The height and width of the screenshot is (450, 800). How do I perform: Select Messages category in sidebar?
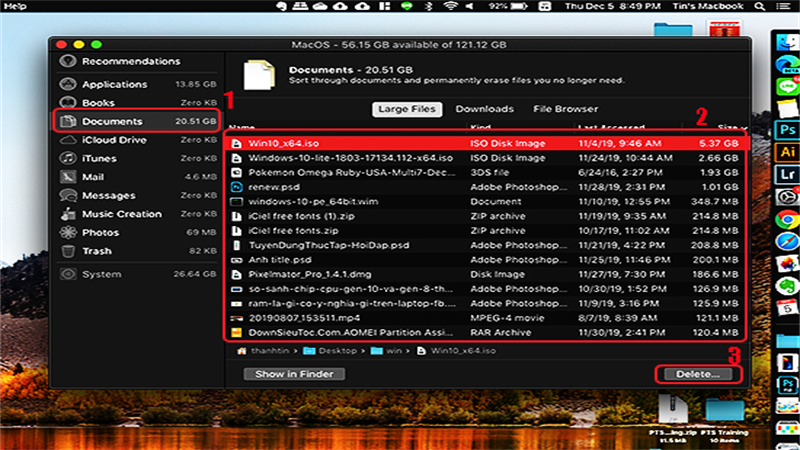click(137, 195)
